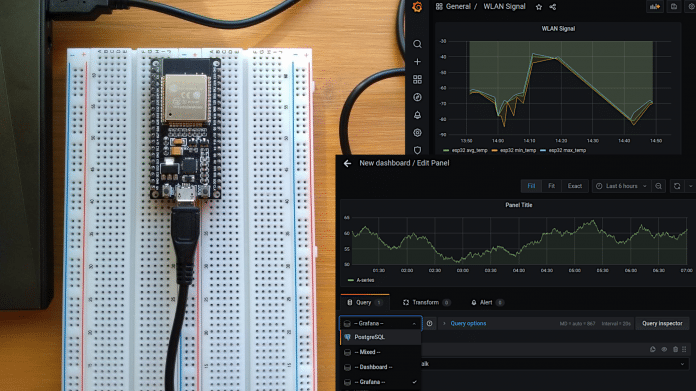Open the Last 6 hours time picker
The height and width of the screenshot is (391, 696).
(621, 186)
